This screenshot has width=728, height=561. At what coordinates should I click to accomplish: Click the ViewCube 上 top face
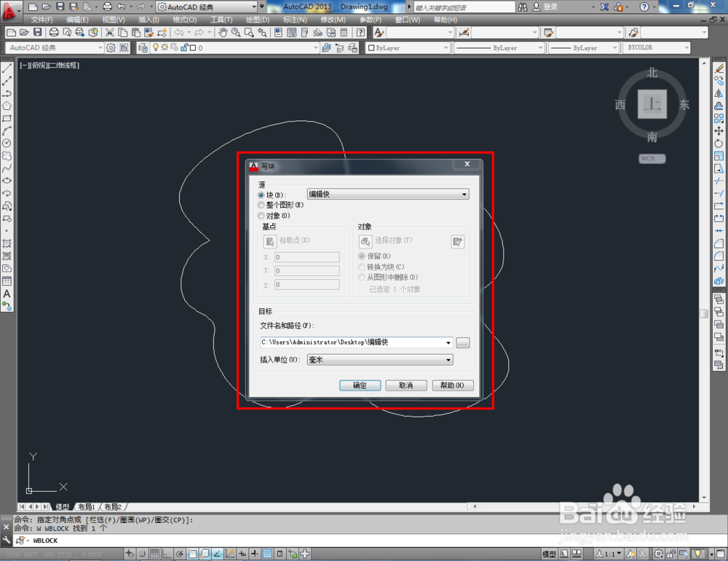[x=652, y=104]
